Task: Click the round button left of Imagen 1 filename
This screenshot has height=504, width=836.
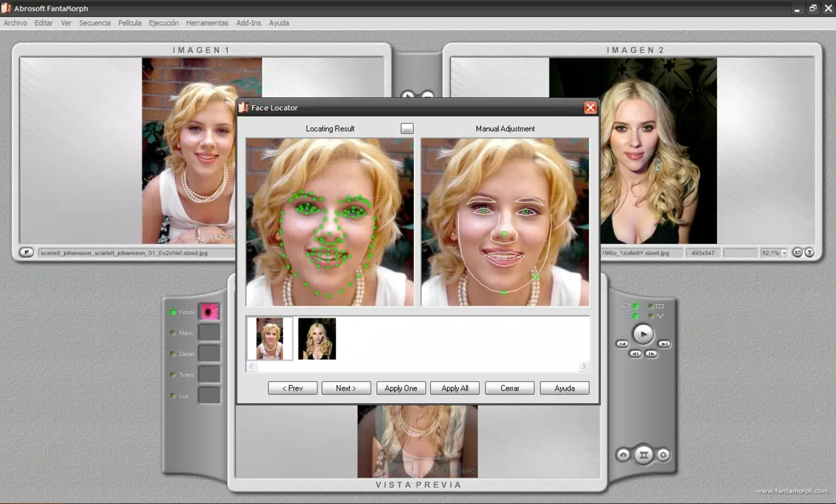Action: tap(26, 253)
